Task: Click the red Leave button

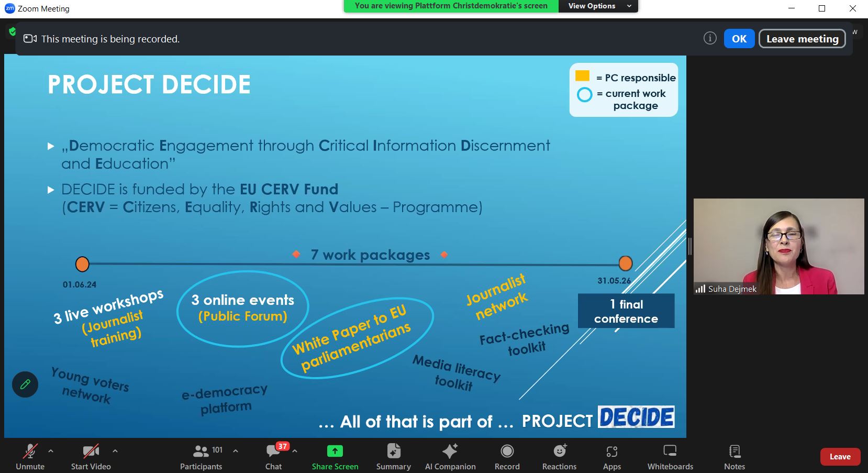Action: tap(840, 457)
